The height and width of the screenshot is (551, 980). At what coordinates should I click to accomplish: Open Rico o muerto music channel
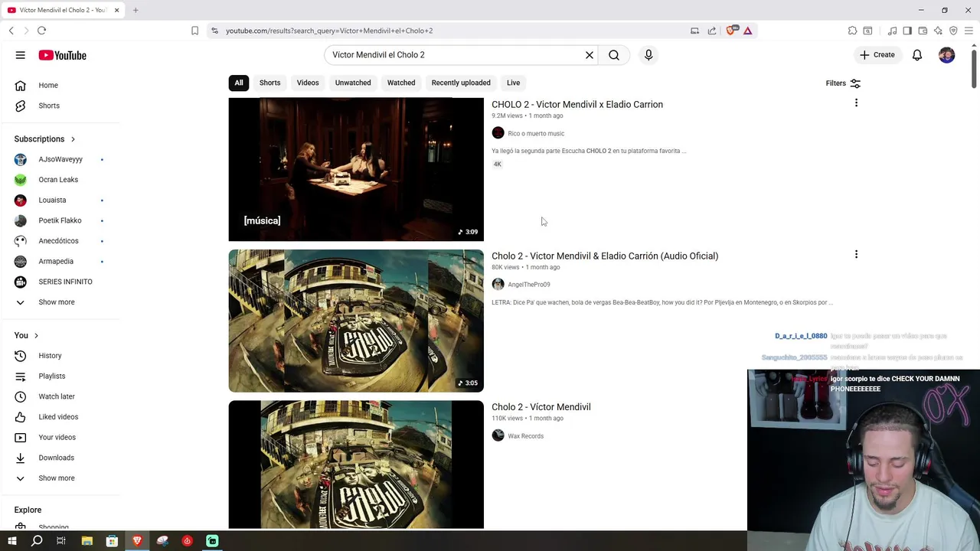tap(536, 133)
